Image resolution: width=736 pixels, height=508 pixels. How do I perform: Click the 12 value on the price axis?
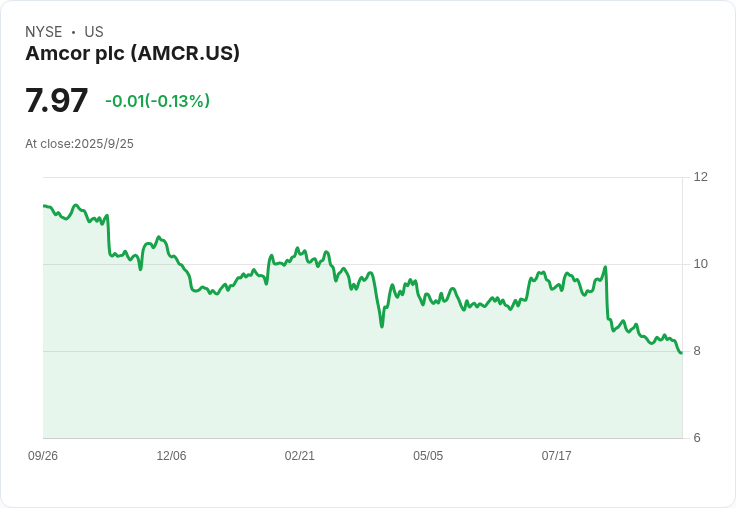(700, 177)
